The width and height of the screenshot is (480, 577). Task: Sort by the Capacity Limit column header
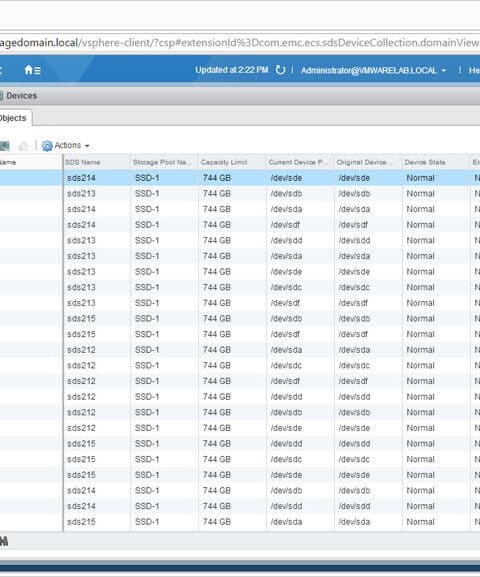224,162
